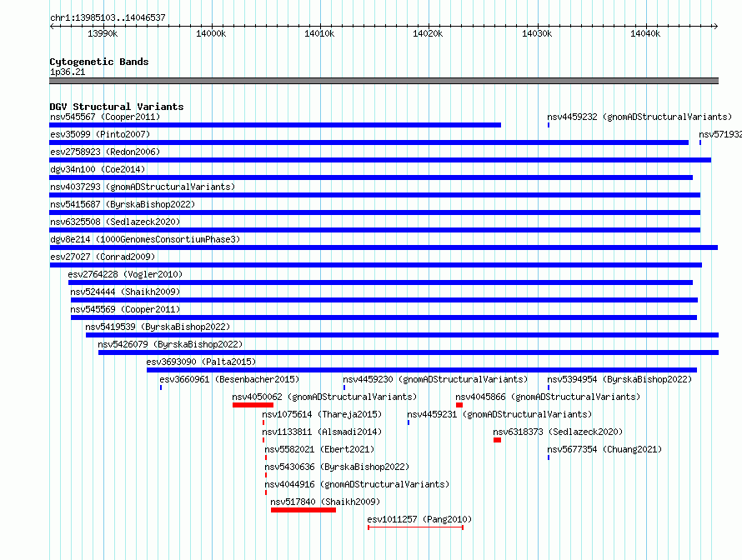Click the partially visible nsv571932 label
Screen dimensions: 742x560
click(720, 134)
